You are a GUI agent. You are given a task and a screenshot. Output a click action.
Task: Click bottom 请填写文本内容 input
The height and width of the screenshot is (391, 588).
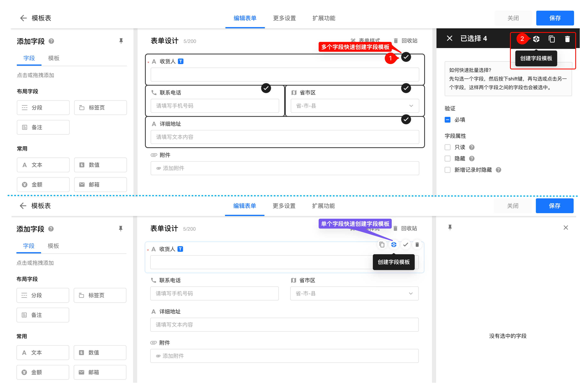point(284,325)
